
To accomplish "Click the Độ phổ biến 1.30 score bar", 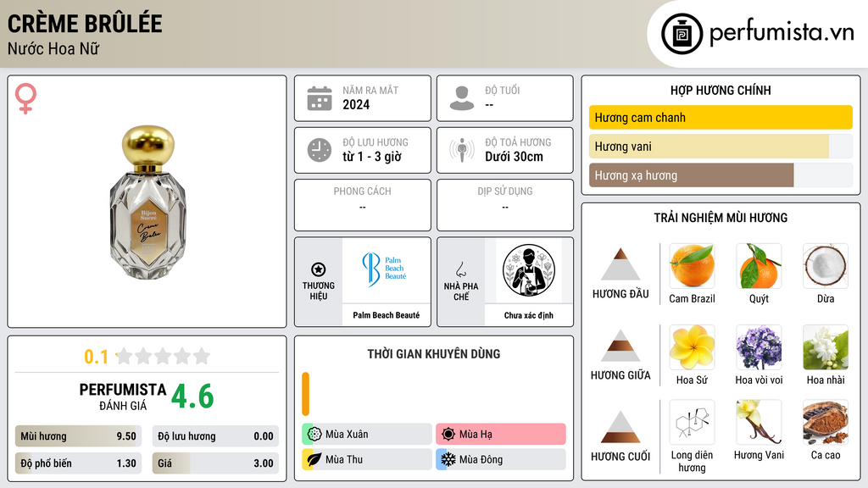I will click(x=78, y=463).
